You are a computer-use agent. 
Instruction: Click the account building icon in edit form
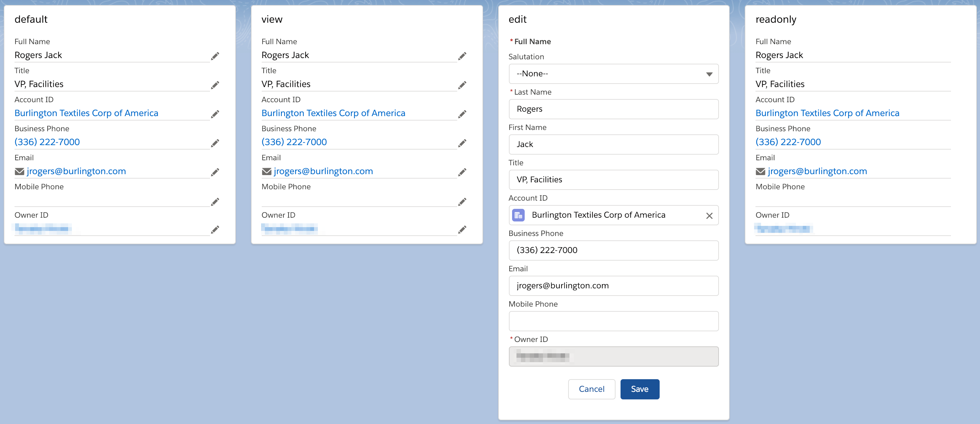[518, 215]
